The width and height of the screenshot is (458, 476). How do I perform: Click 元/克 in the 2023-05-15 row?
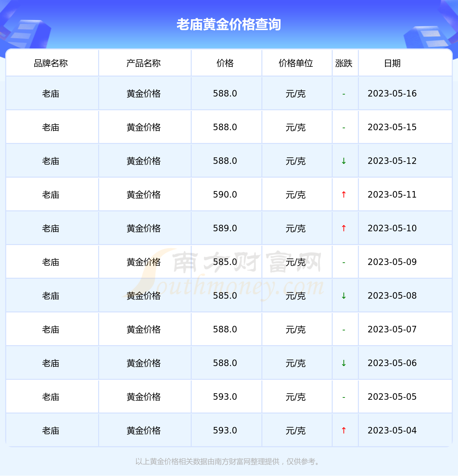pyautogui.click(x=296, y=128)
